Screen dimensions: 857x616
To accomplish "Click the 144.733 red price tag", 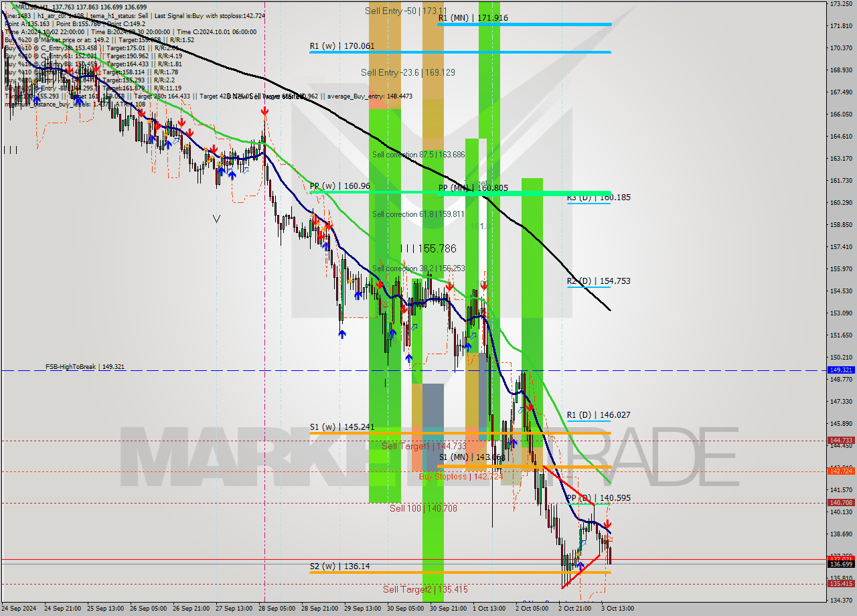I will click(841, 441).
